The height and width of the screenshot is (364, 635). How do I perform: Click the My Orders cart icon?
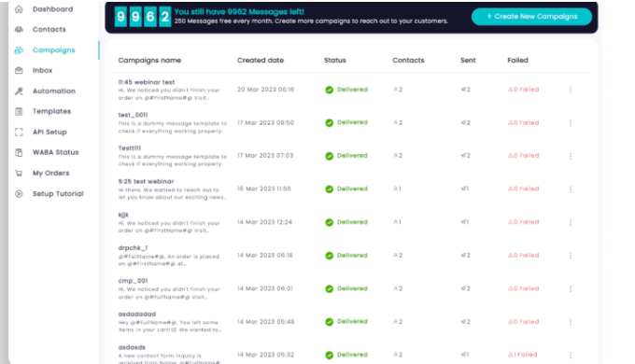[19, 174]
